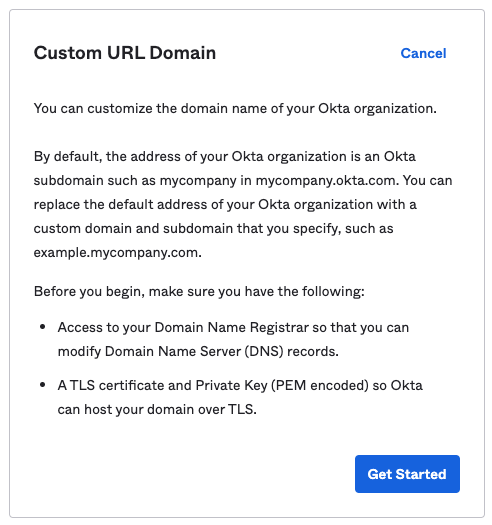Click the '(PEM encoded)' text

click(320, 385)
